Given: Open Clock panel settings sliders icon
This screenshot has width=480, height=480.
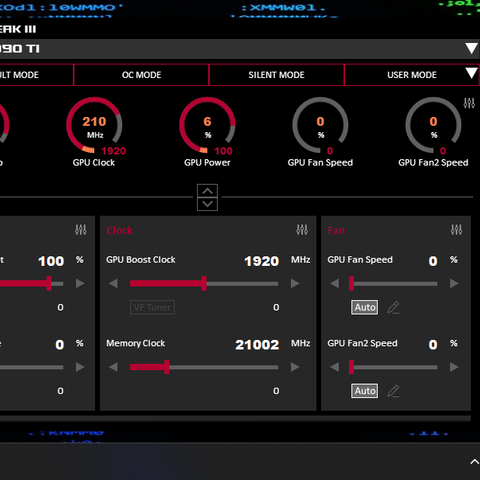Looking at the screenshot, I should (x=302, y=230).
